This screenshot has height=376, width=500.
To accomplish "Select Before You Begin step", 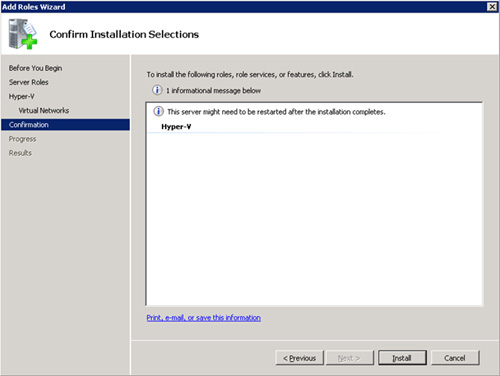I will [35, 68].
